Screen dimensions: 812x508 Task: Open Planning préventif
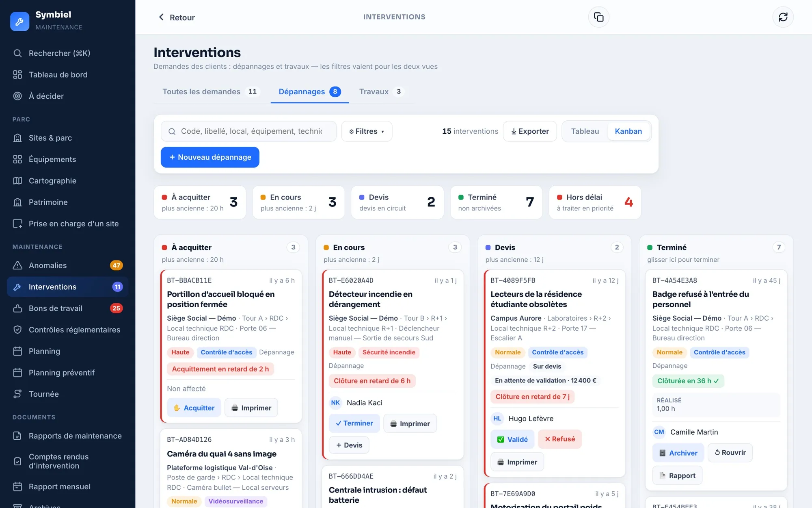pyautogui.click(x=67, y=373)
